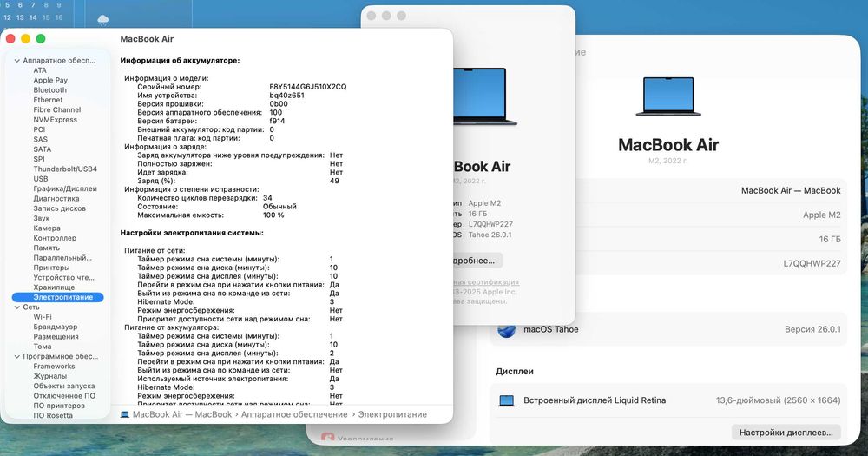Select ПО Rosetta in the sidebar
The image size is (868, 456).
[53, 415]
